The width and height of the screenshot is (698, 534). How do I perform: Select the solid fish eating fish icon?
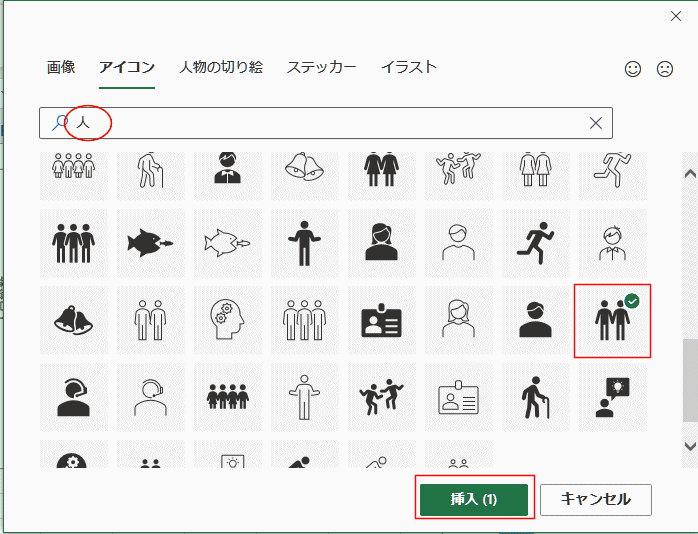[x=150, y=243]
